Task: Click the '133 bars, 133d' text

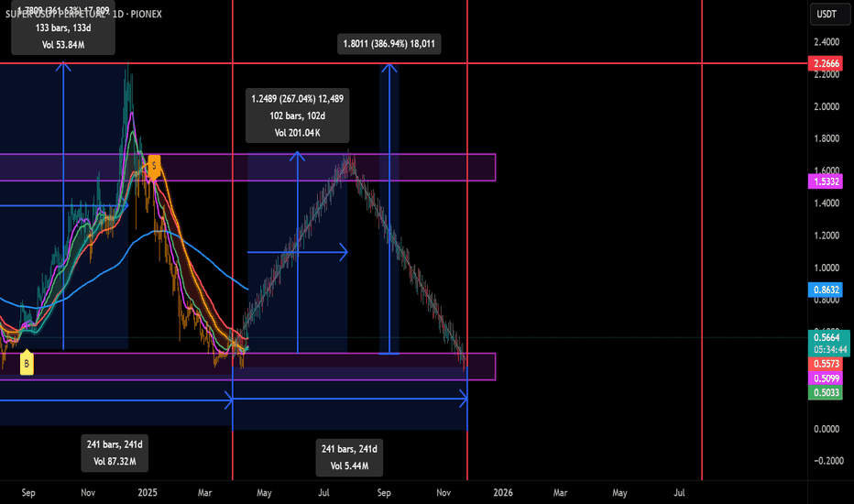Action: tap(63, 27)
